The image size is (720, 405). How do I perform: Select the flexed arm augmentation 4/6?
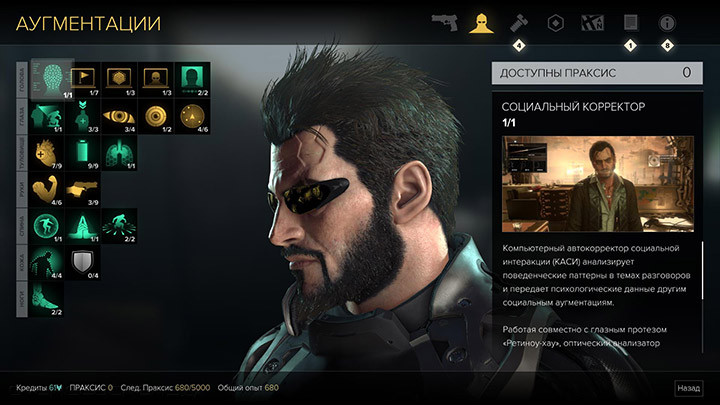pyautogui.click(x=46, y=189)
